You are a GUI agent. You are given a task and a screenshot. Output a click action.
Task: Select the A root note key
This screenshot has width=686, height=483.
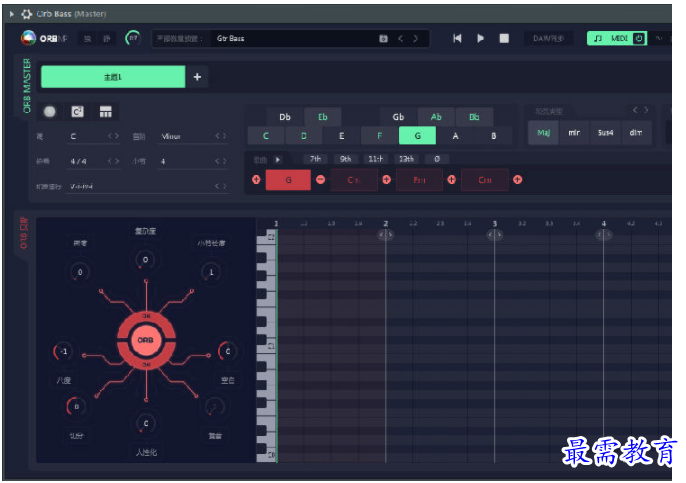point(455,136)
